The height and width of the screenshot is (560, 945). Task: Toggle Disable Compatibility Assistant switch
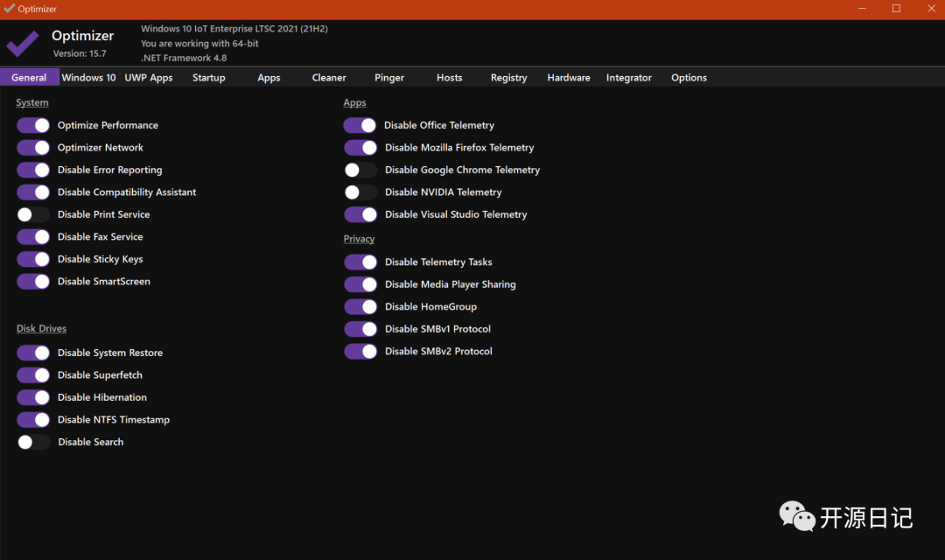(x=33, y=192)
